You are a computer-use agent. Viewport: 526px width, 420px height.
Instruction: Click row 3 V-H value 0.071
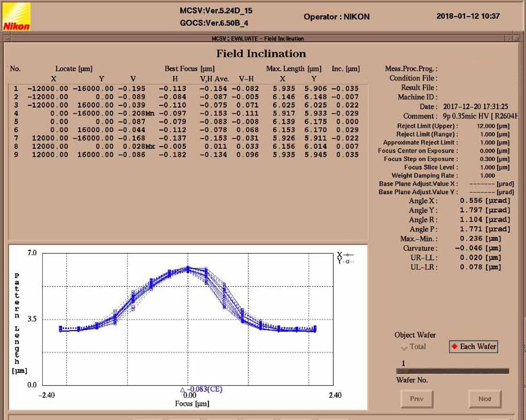pyautogui.click(x=247, y=105)
